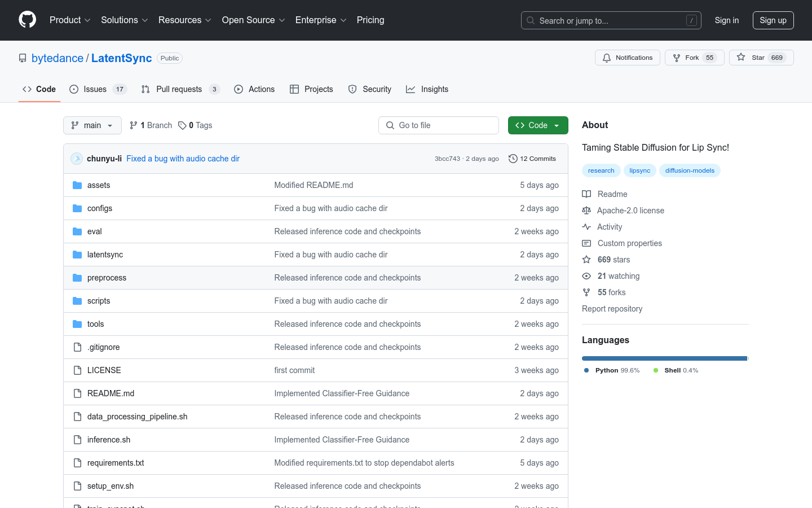Click the latentsync folder icon
The width and height of the screenshot is (812, 508).
(x=77, y=255)
